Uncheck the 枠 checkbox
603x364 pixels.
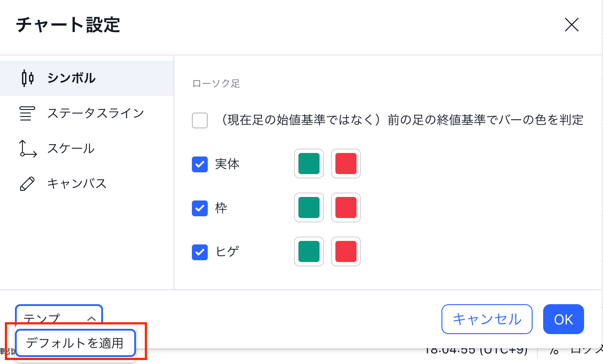point(200,208)
